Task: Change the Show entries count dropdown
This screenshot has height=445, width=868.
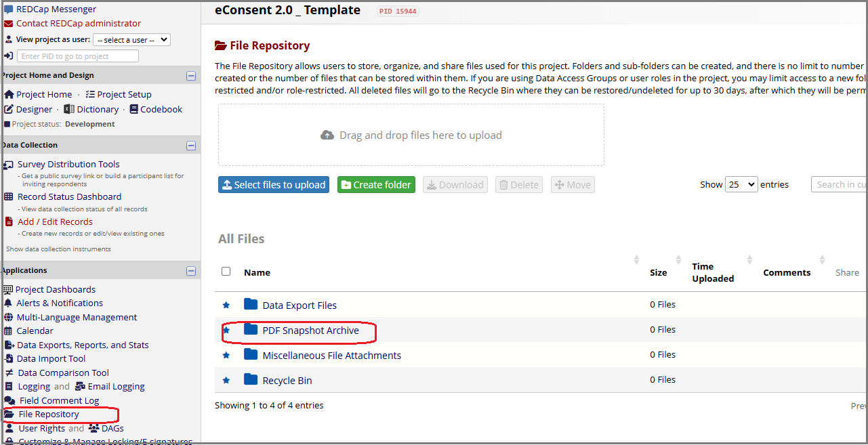Action: (x=741, y=184)
